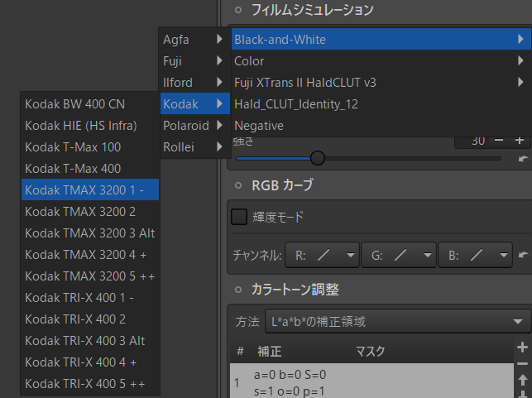
Task: Toggle color toning module power icon
Action: click(x=238, y=290)
